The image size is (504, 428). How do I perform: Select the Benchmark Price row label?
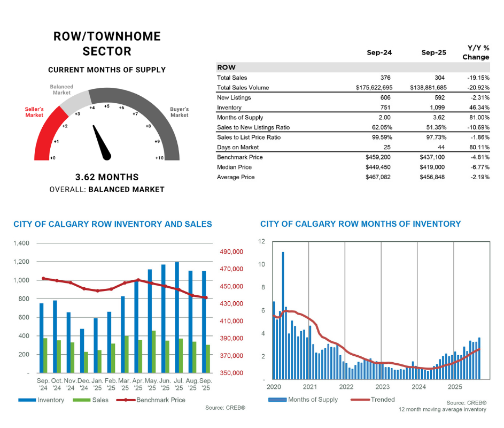[239, 157]
